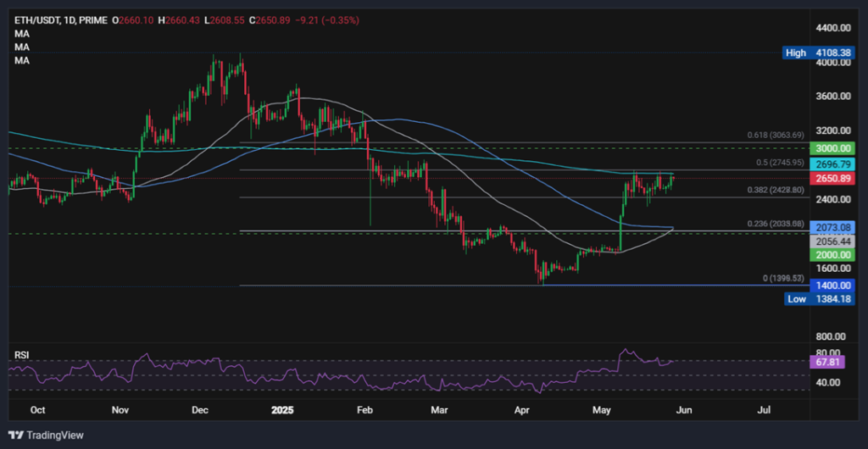Screen dimensions: 868x449
Task: Click the Dec label on time axis
Action: click(x=199, y=410)
